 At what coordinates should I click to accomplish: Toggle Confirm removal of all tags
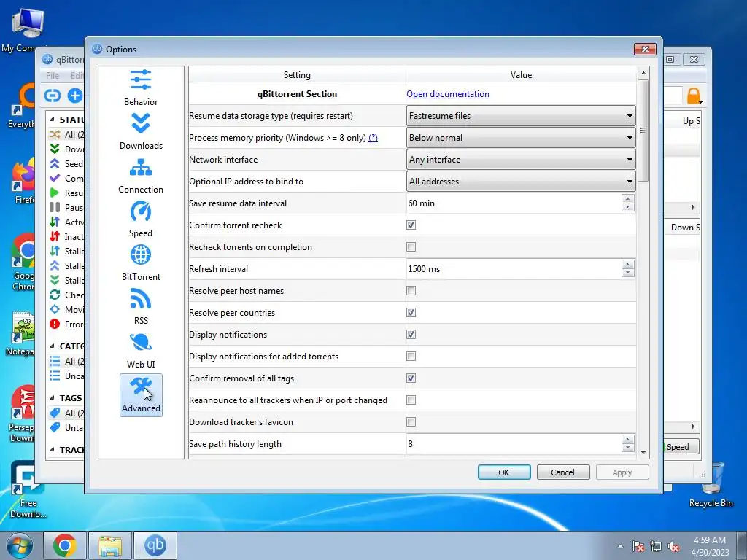click(x=411, y=378)
